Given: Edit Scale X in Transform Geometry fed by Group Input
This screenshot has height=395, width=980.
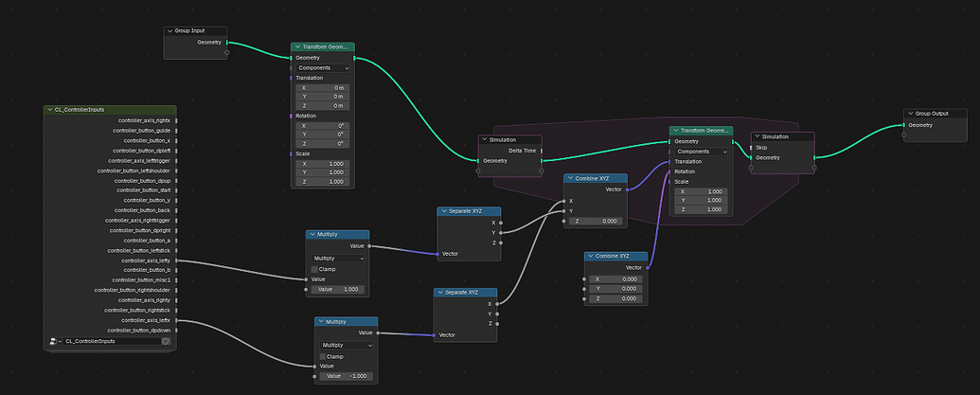Looking at the screenshot, I should [x=323, y=164].
